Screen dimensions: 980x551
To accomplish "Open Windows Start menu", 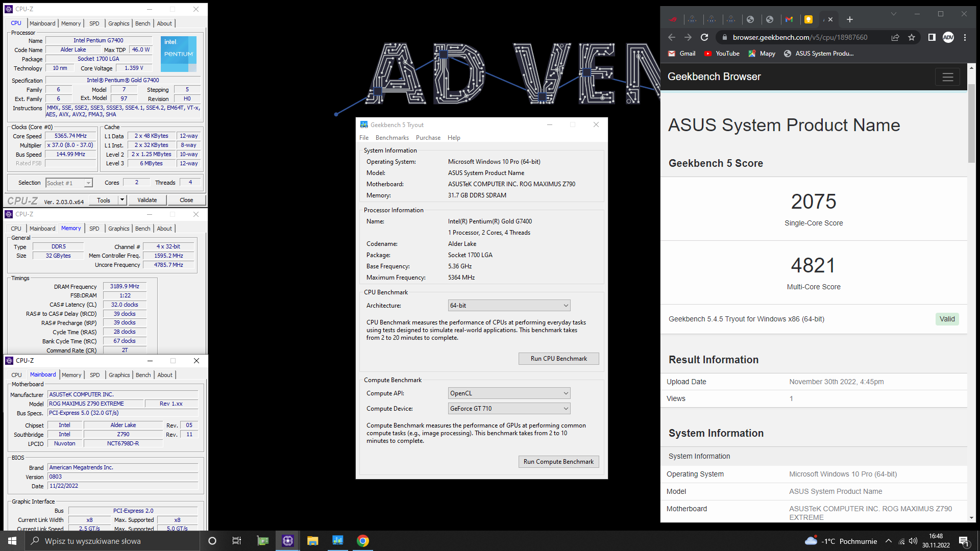I will [x=12, y=541].
